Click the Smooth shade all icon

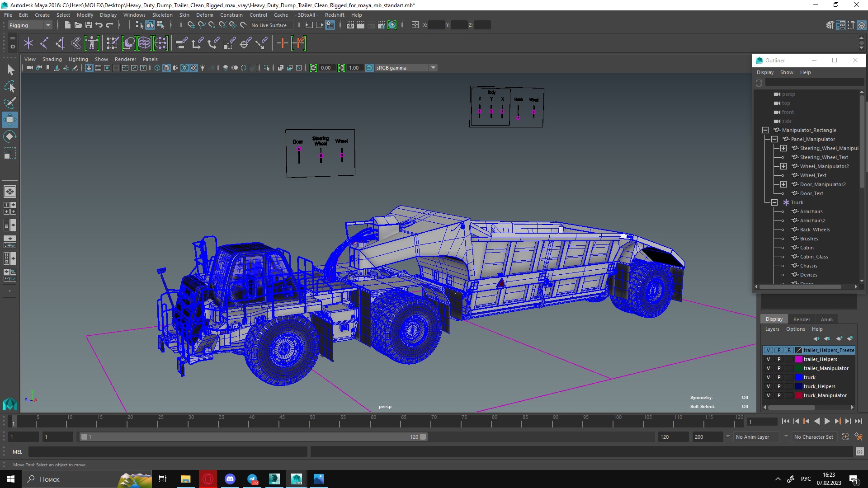click(x=166, y=68)
